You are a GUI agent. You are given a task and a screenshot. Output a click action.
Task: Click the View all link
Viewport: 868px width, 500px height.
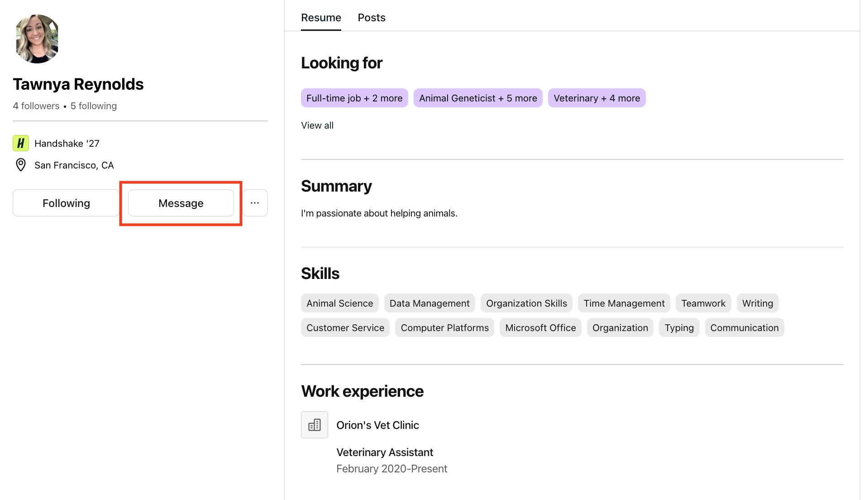317,125
